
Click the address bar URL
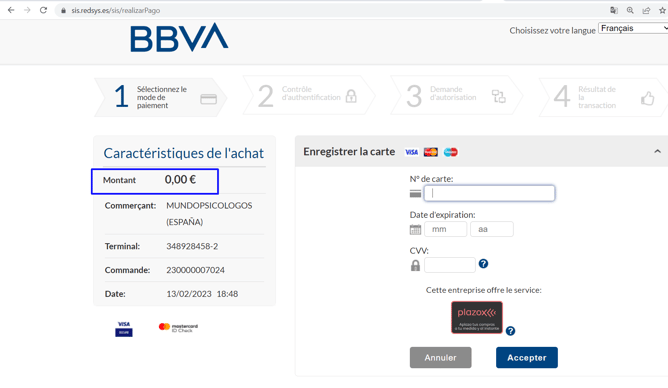pos(115,10)
